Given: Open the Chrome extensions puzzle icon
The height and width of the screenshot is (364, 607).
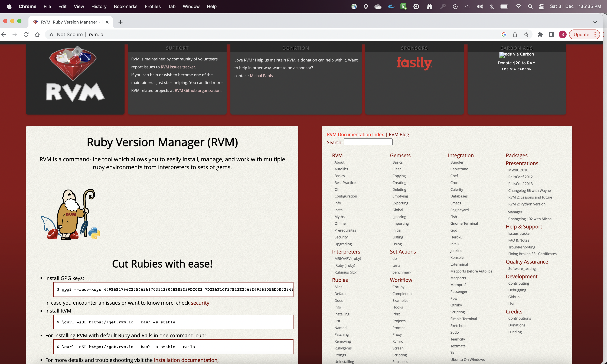Looking at the screenshot, I should coord(540,35).
